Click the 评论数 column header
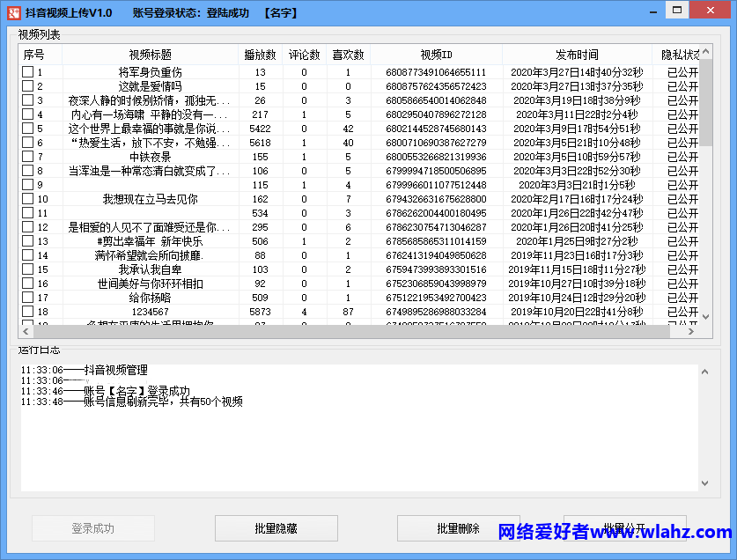This screenshot has width=737, height=560. click(x=304, y=55)
